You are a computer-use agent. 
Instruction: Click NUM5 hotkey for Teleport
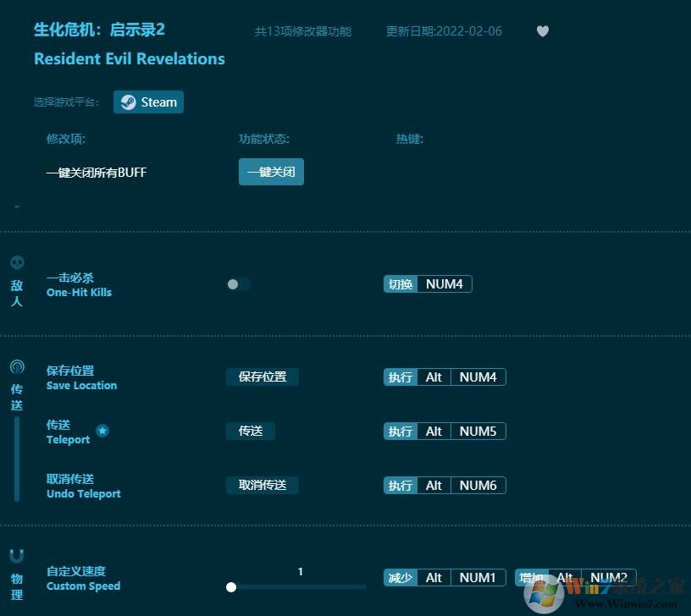tap(478, 431)
